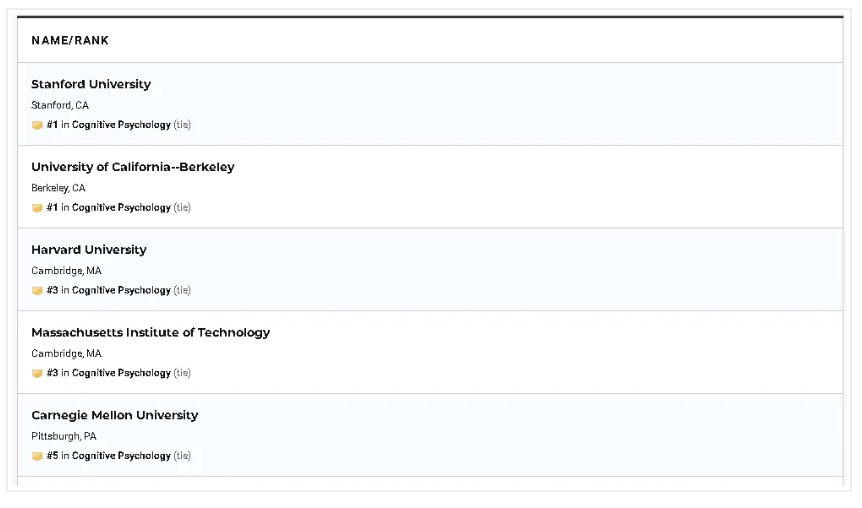Click MIT's #3 in Cognitive Psychology link
The image size is (862, 508).
(x=109, y=373)
